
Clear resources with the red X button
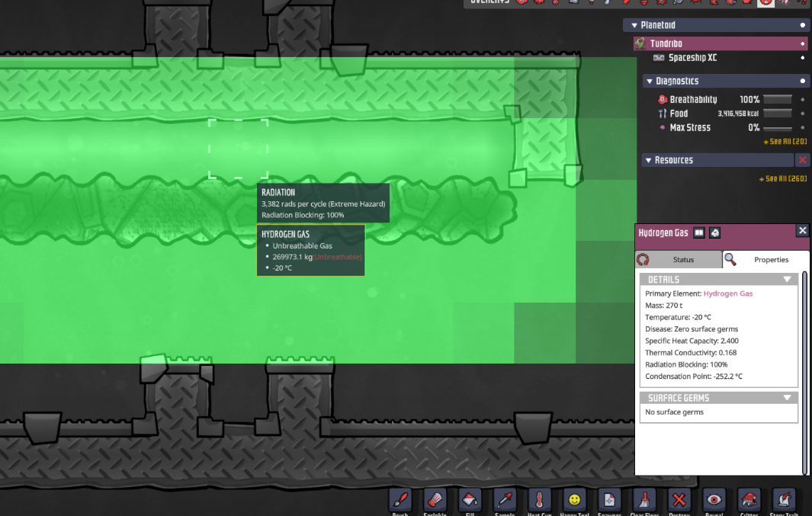[x=802, y=160]
